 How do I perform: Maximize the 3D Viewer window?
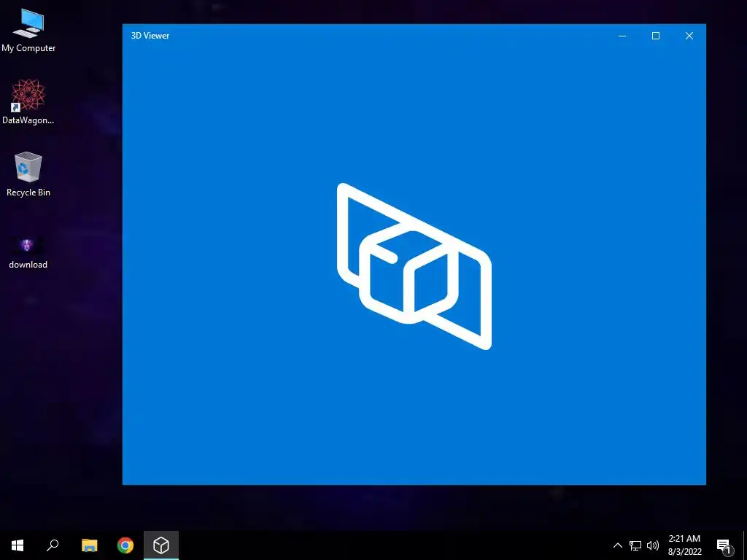pyautogui.click(x=656, y=36)
